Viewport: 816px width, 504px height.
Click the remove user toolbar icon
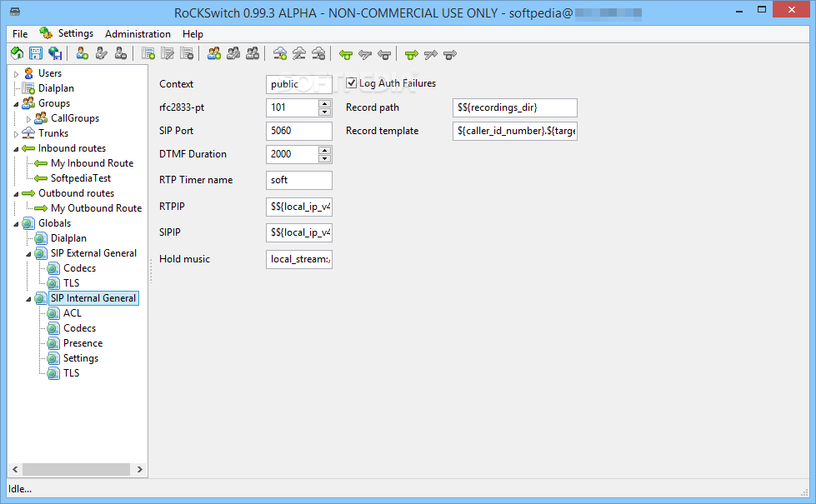121,53
